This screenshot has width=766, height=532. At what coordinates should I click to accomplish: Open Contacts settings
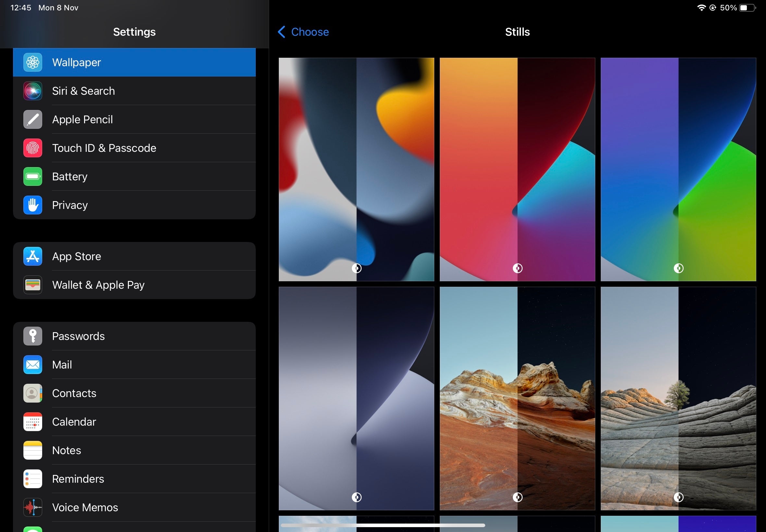(134, 393)
